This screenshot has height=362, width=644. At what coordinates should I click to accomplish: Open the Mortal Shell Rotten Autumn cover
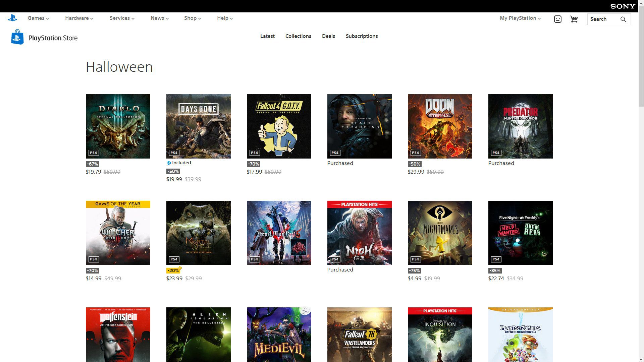click(x=199, y=233)
